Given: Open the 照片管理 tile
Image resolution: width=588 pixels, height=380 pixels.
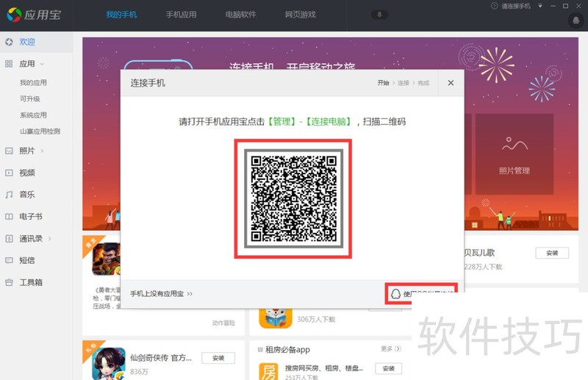Looking at the screenshot, I should 514,154.
